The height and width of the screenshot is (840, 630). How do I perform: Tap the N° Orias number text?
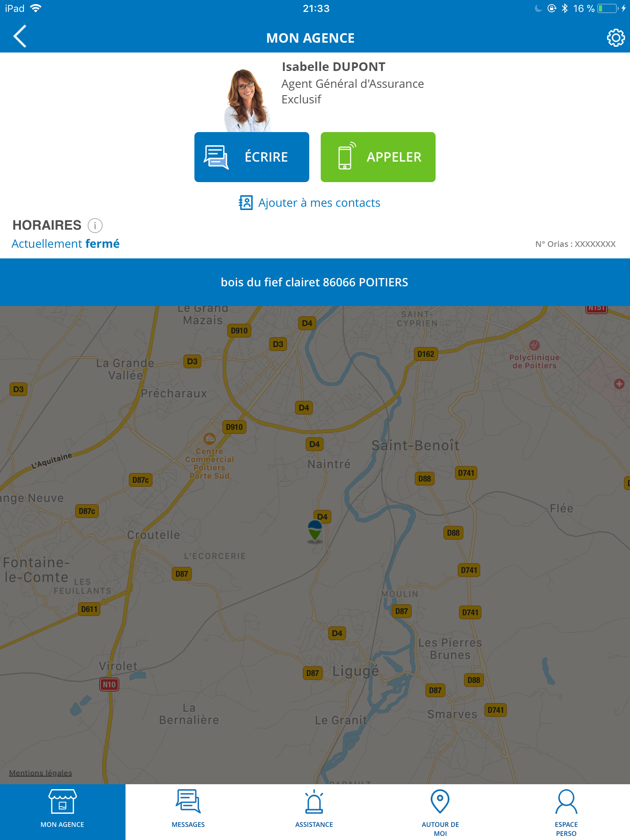[x=575, y=244]
